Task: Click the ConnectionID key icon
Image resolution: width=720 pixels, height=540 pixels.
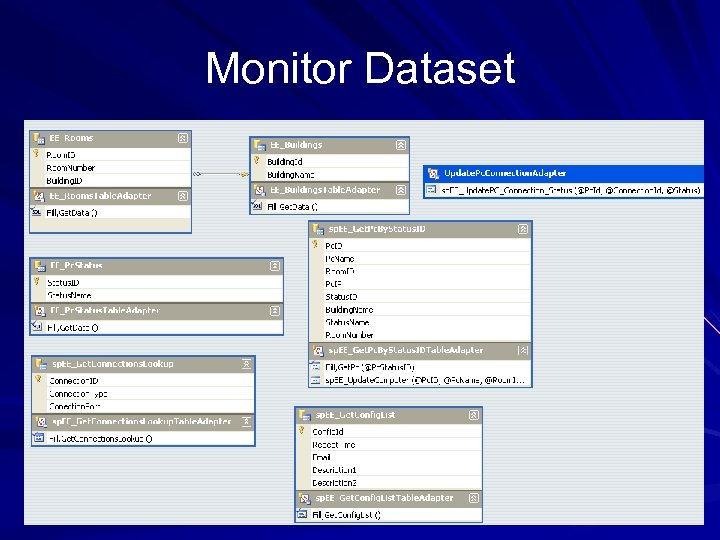Action: pyautogui.click(x=39, y=380)
